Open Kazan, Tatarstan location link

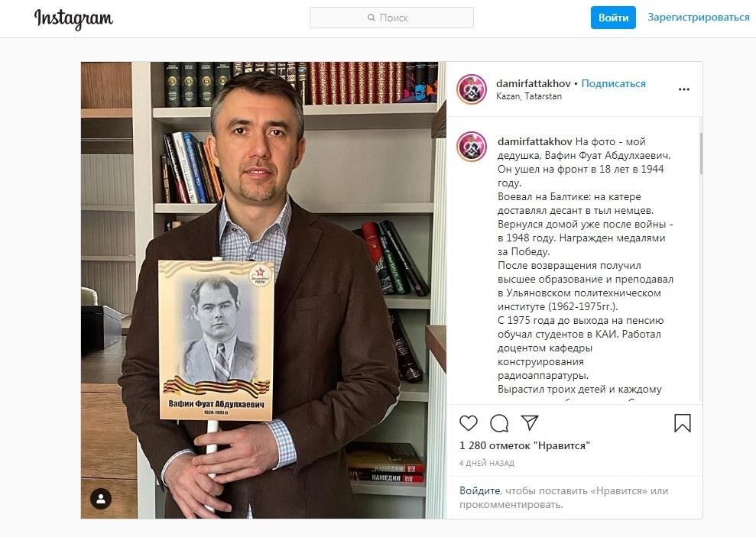click(529, 96)
